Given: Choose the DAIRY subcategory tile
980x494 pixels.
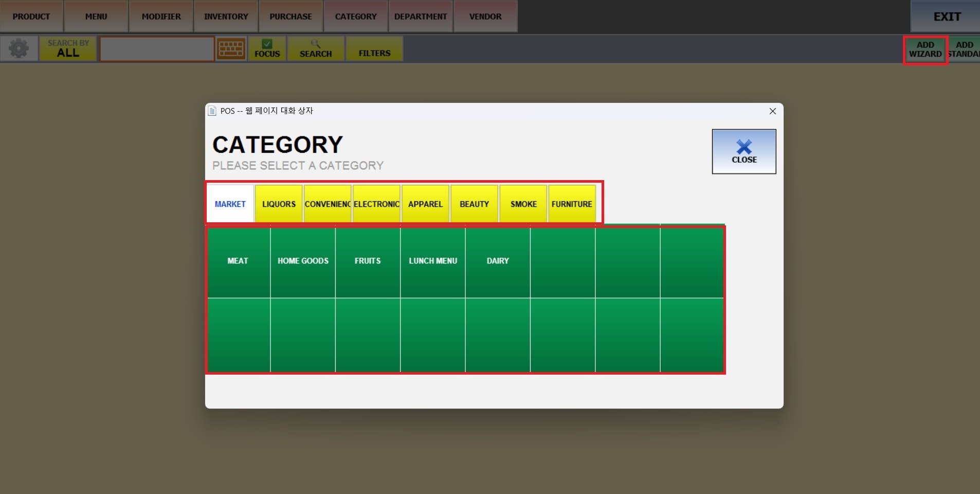Looking at the screenshot, I should tap(498, 261).
